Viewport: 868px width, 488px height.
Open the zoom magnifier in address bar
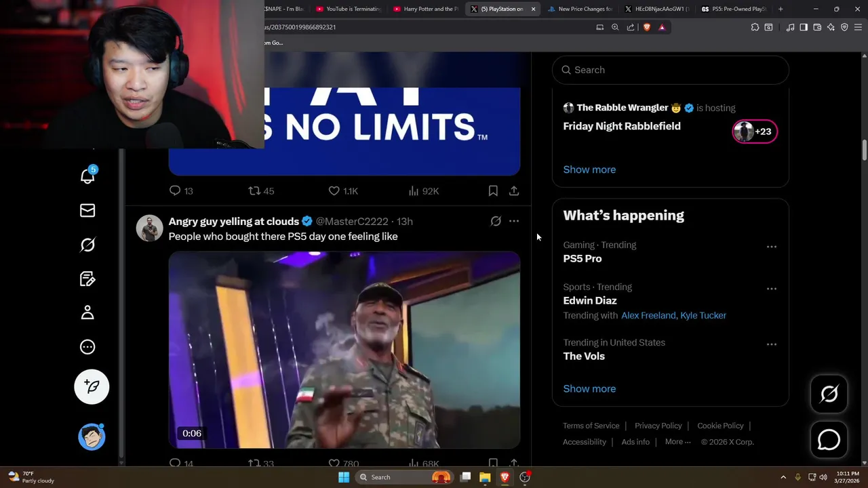tap(615, 27)
